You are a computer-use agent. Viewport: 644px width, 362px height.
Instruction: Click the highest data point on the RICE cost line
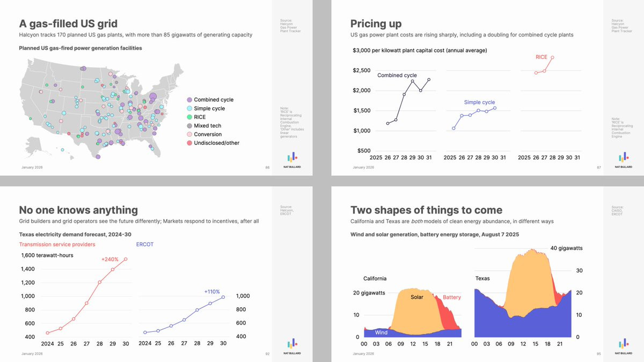(552, 57)
